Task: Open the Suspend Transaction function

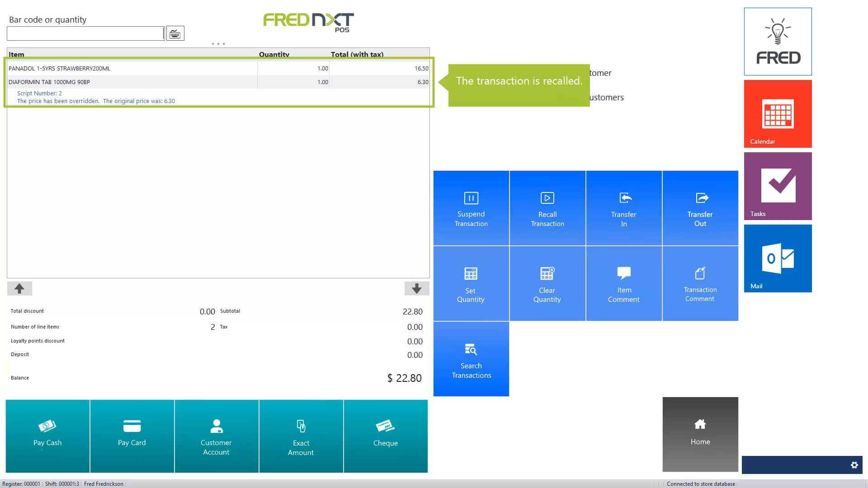Action: pyautogui.click(x=471, y=208)
